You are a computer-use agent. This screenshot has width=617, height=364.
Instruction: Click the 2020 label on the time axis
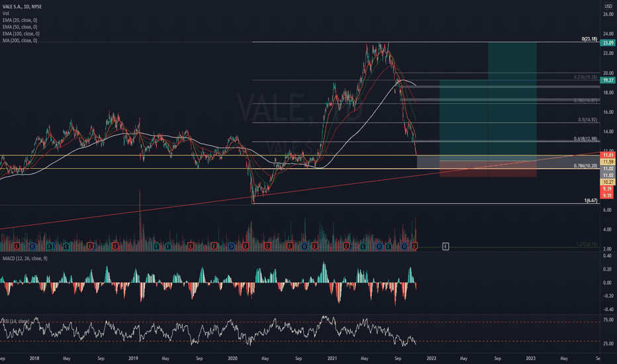point(232,359)
